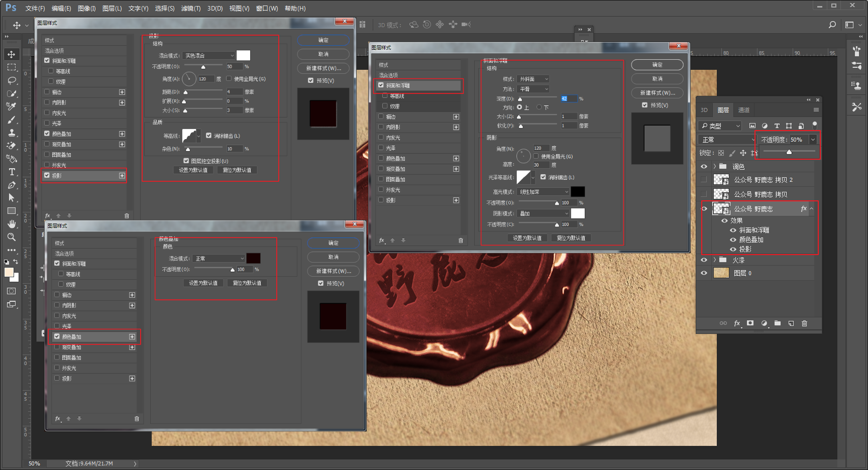
Task: Click the angle dial in the 投影 dialog
Action: pyautogui.click(x=189, y=79)
